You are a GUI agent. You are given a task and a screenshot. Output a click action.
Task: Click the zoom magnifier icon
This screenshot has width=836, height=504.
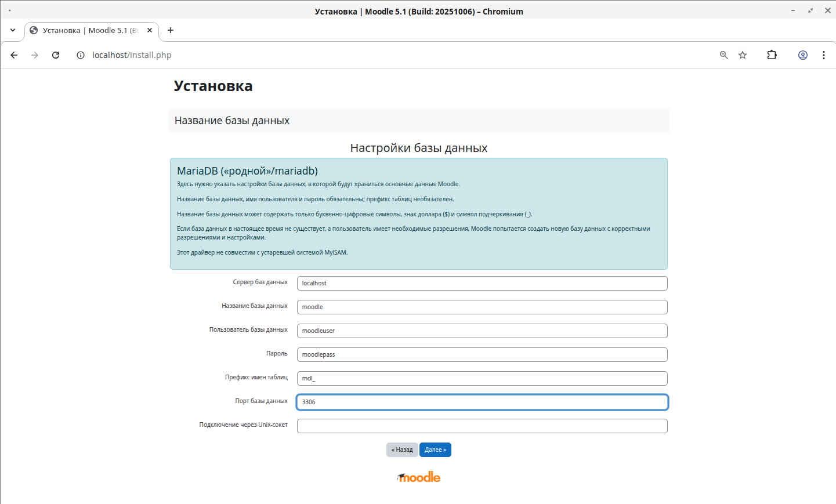[723, 55]
